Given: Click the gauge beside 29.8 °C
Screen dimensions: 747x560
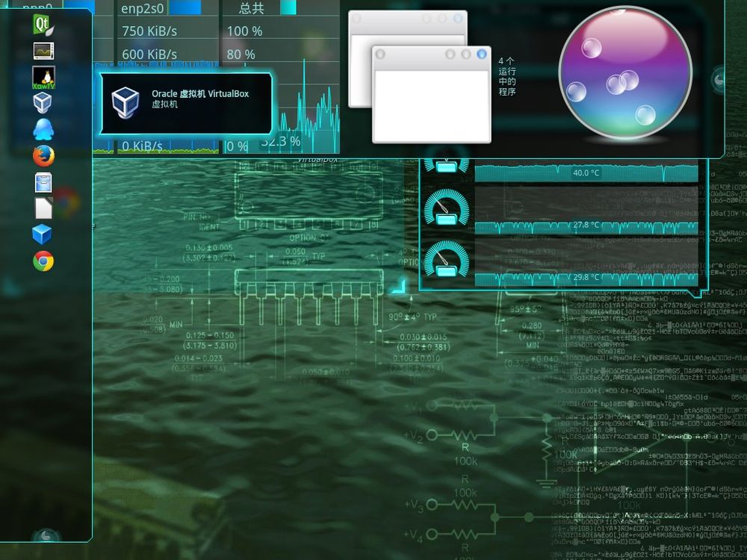Looking at the screenshot, I should [447, 260].
